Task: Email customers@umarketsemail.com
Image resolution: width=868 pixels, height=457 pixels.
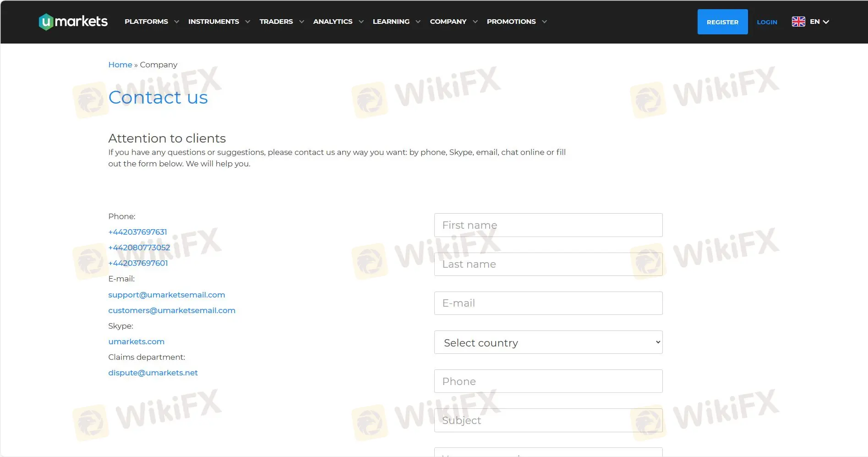Action: point(172,310)
